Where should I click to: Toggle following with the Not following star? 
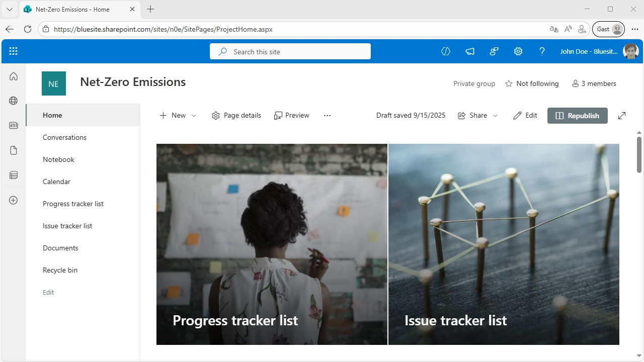(x=531, y=83)
